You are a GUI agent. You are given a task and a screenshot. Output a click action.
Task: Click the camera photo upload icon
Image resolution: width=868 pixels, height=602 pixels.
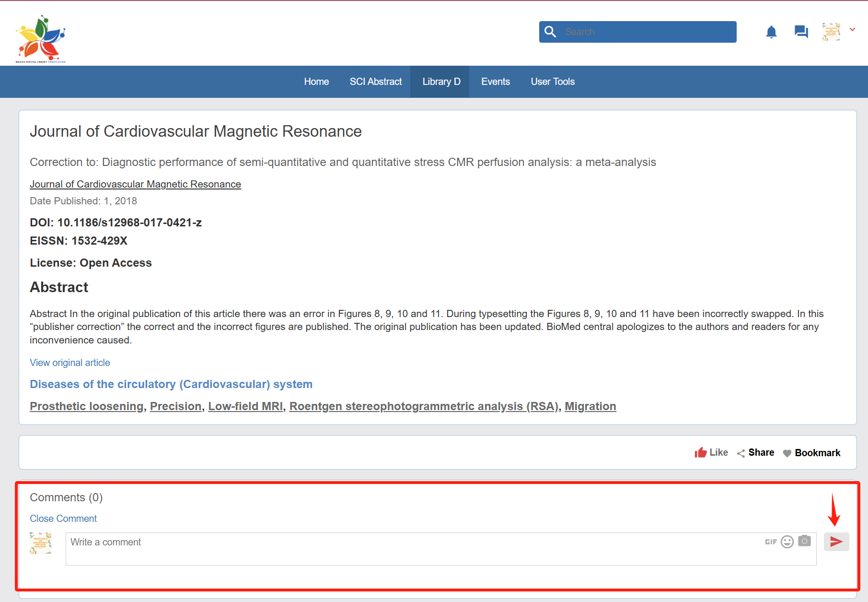[x=804, y=541]
